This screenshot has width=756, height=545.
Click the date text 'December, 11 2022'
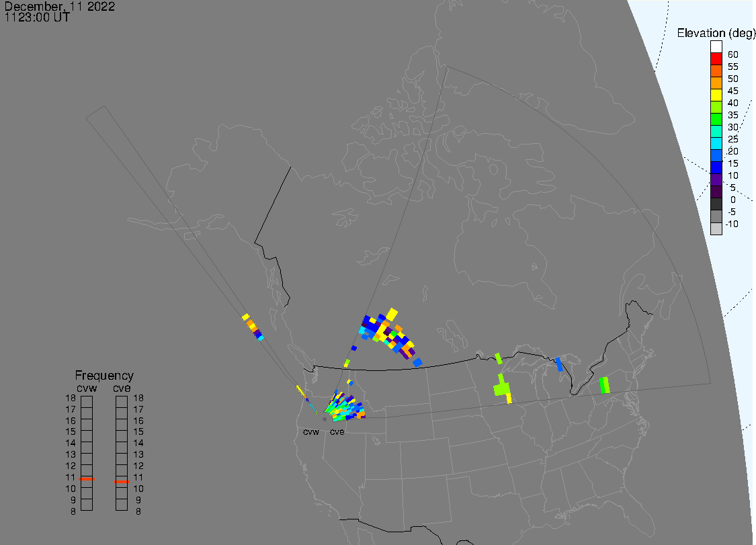59,7
